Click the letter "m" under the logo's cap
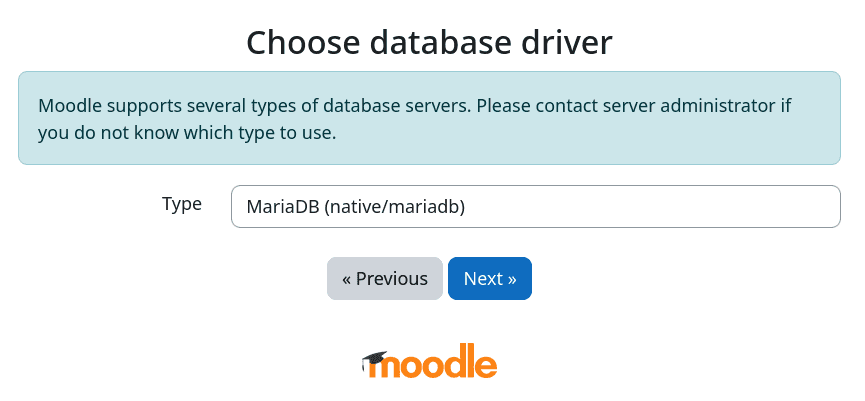This screenshot has width=865, height=401. point(387,367)
